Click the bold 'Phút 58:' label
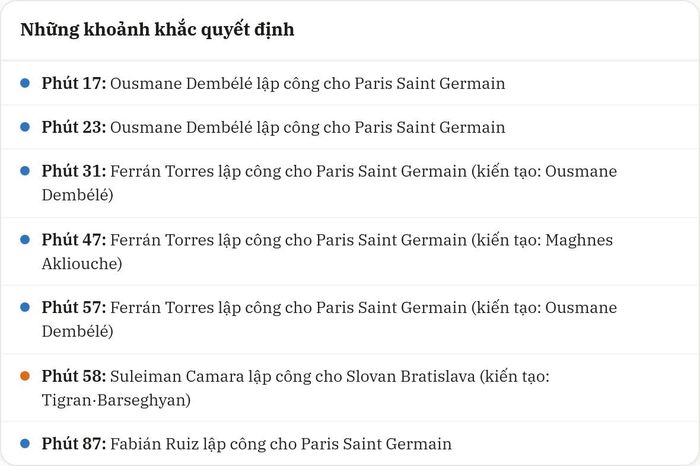Image resolution: width=700 pixels, height=466 pixels. coord(74,376)
